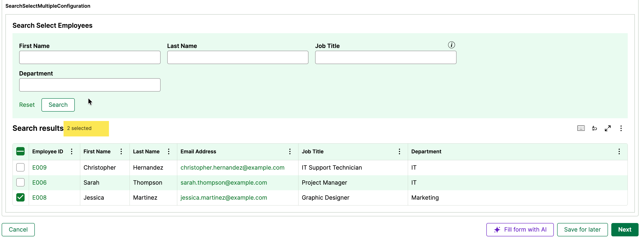Click the Reset link
The width and height of the screenshot is (644, 242).
pos(27,105)
